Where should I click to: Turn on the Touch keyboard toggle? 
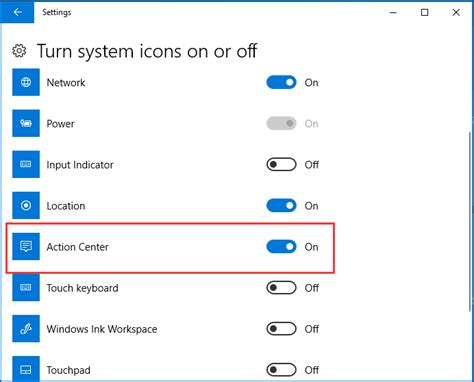click(281, 288)
